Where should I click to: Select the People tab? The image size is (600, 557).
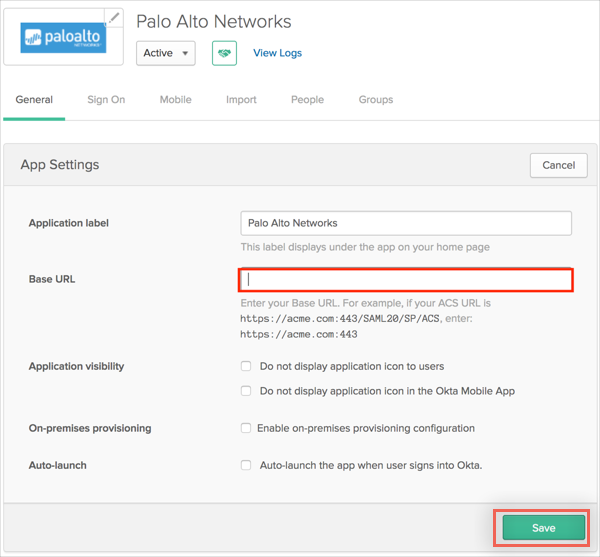[307, 100]
